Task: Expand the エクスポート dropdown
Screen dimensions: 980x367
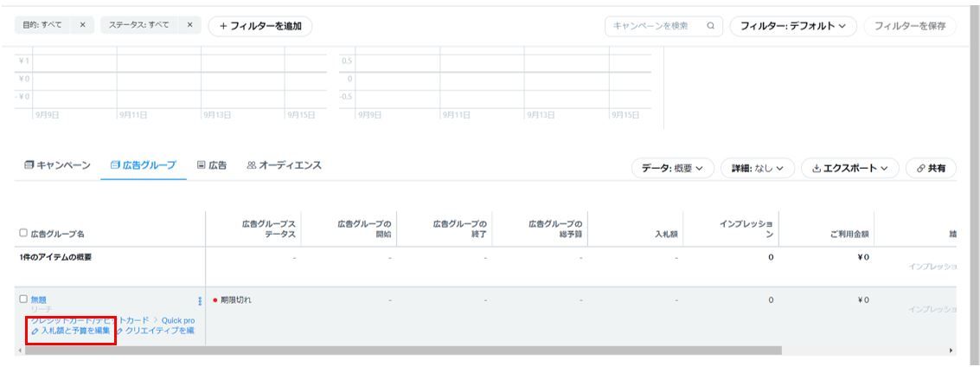Action: pyautogui.click(x=850, y=168)
